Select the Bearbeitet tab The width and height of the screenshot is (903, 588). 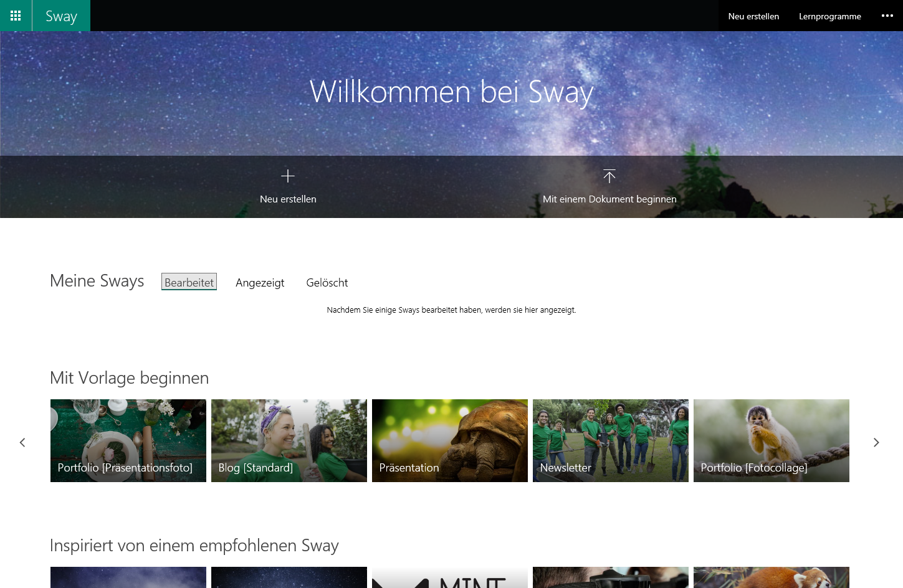pyautogui.click(x=189, y=282)
